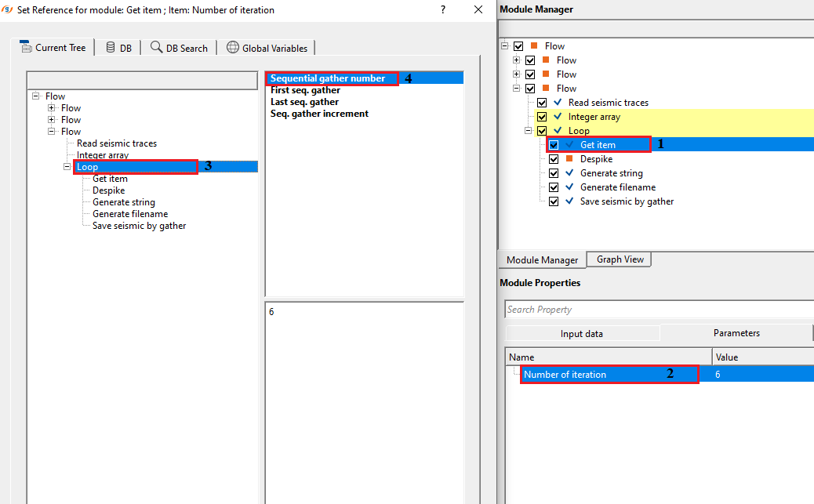
Task: Toggle the Generate filename checkbox
Action: click(554, 187)
